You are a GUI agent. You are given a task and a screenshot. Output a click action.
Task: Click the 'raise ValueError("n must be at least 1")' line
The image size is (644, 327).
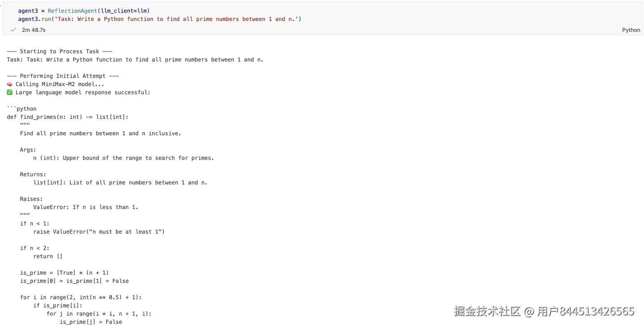click(x=99, y=231)
